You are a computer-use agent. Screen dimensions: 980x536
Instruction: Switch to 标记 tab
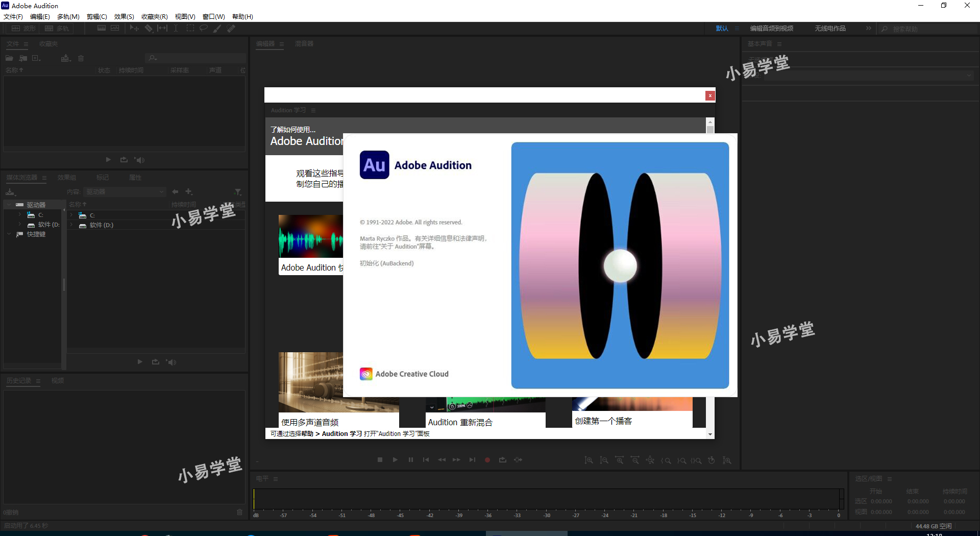pyautogui.click(x=103, y=178)
